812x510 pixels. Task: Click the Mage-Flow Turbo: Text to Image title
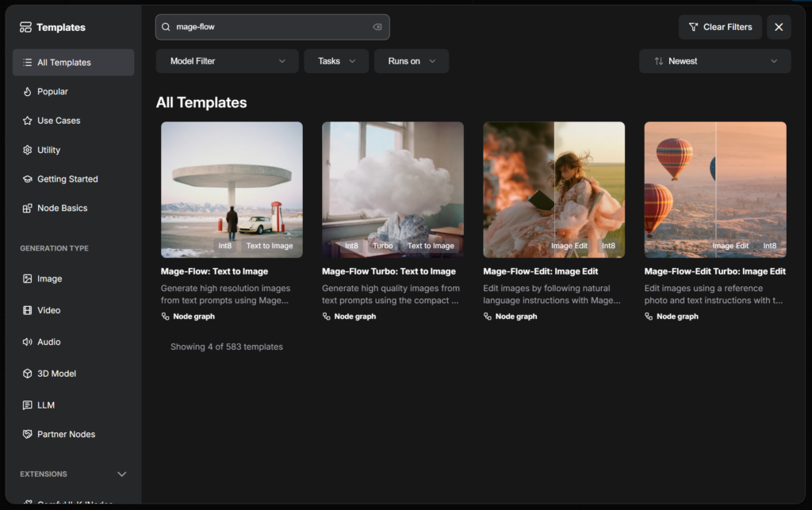pos(389,271)
